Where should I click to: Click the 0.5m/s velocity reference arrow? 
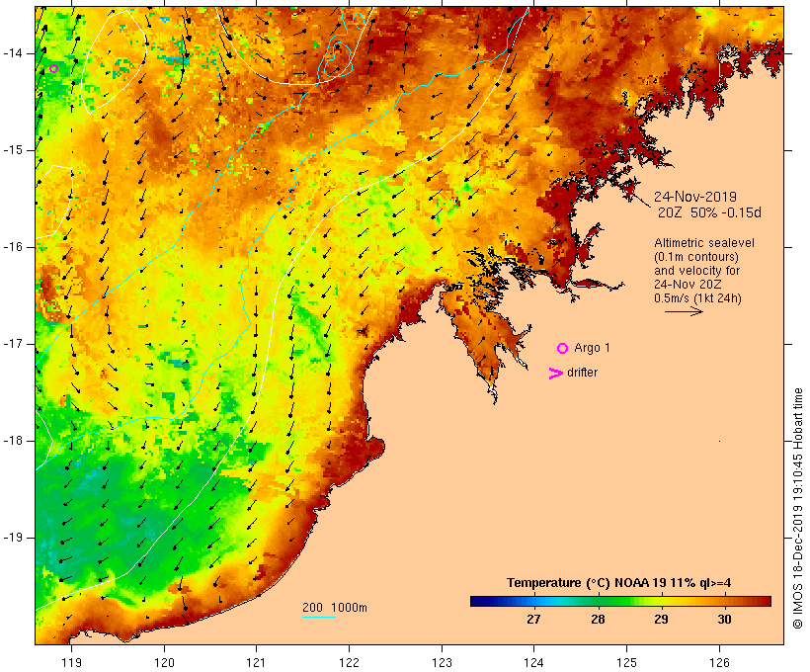(684, 311)
